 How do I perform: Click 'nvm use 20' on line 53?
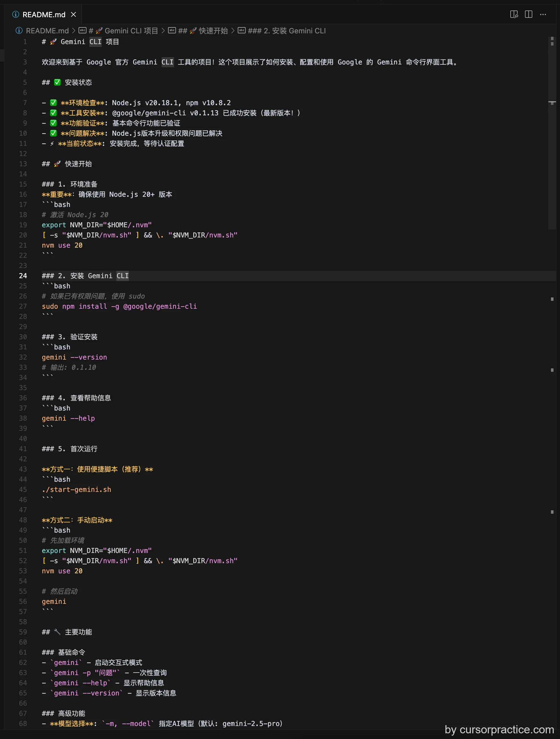62,571
